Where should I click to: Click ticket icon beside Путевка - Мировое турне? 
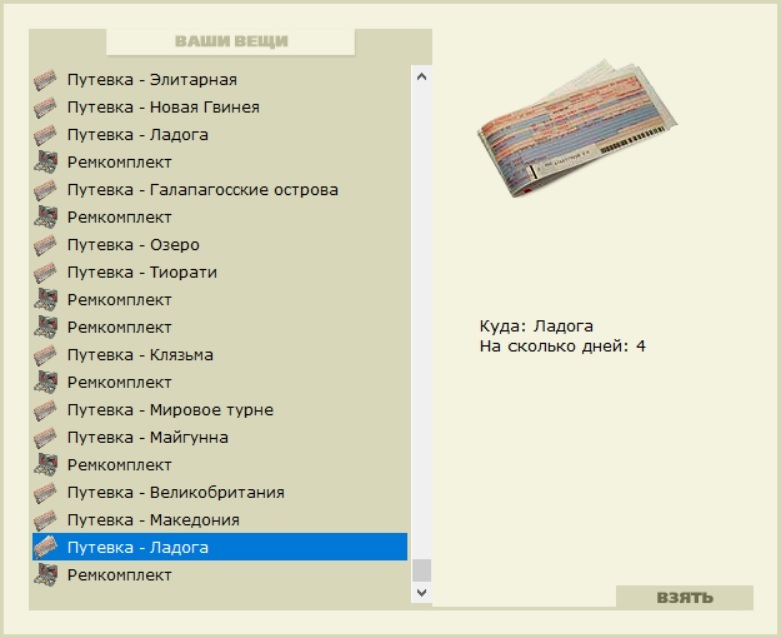coord(45,410)
